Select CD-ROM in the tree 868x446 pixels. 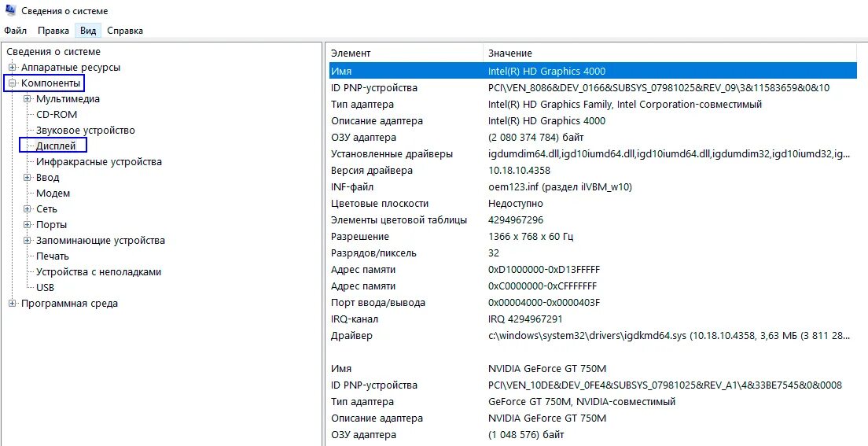click(x=57, y=115)
